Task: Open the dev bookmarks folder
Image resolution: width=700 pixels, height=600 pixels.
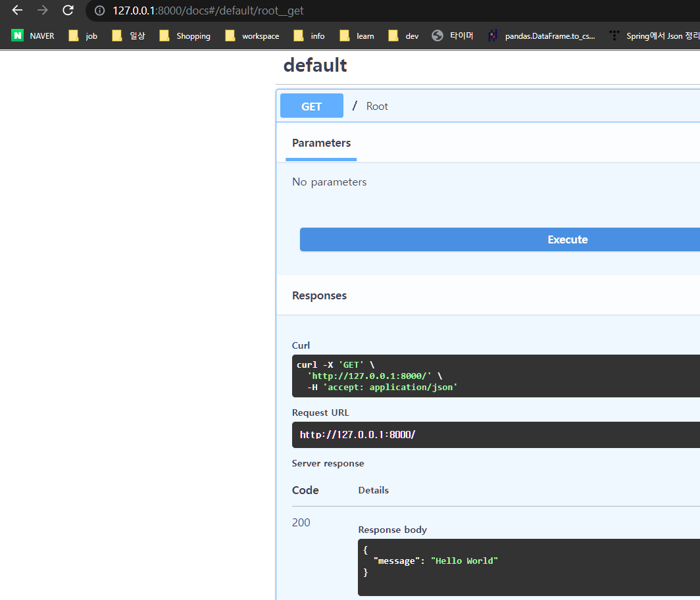Action: coord(403,36)
